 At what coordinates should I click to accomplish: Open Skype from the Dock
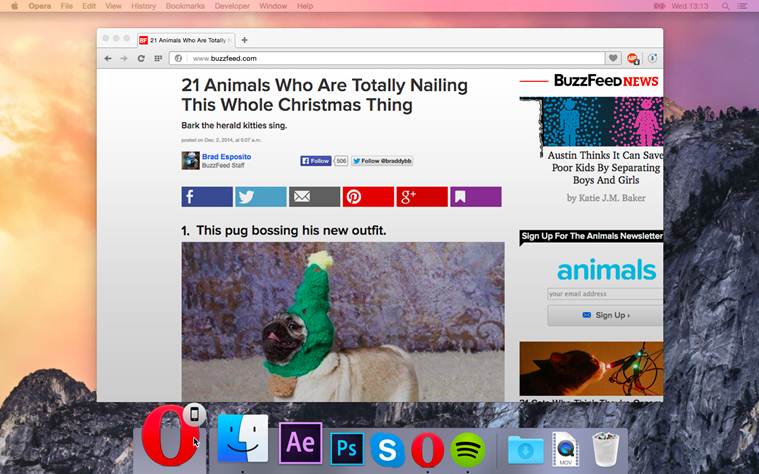tap(387, 450)
